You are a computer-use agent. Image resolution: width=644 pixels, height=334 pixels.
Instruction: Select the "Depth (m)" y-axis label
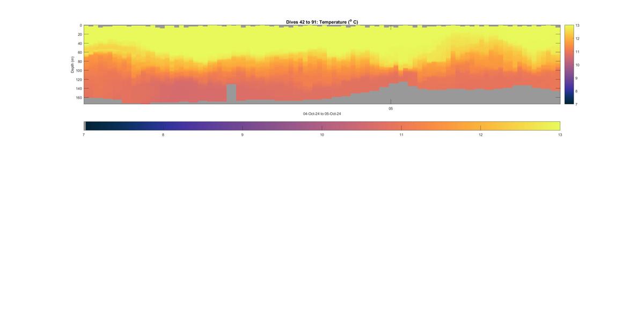(x=72, y=64)
